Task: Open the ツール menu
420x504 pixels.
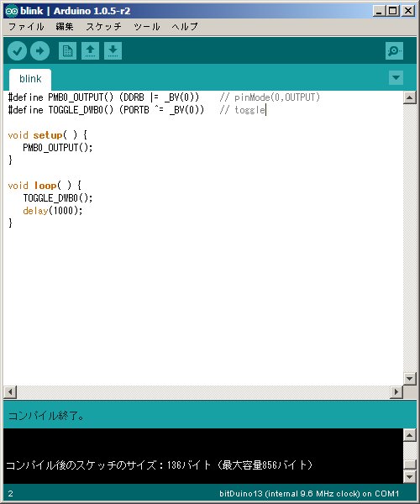Action: point(147,27)
